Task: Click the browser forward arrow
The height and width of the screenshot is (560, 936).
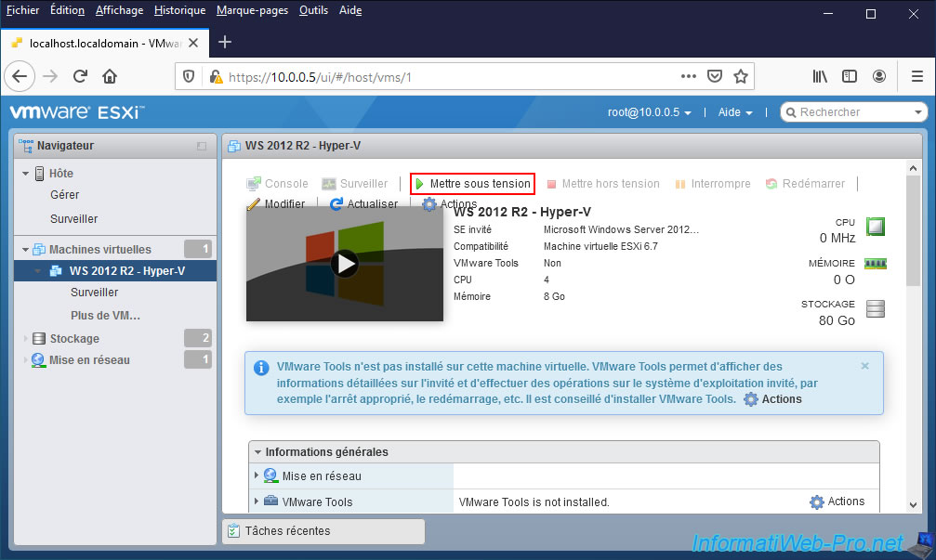Action: pyautogui.click(x=50, y=76)
